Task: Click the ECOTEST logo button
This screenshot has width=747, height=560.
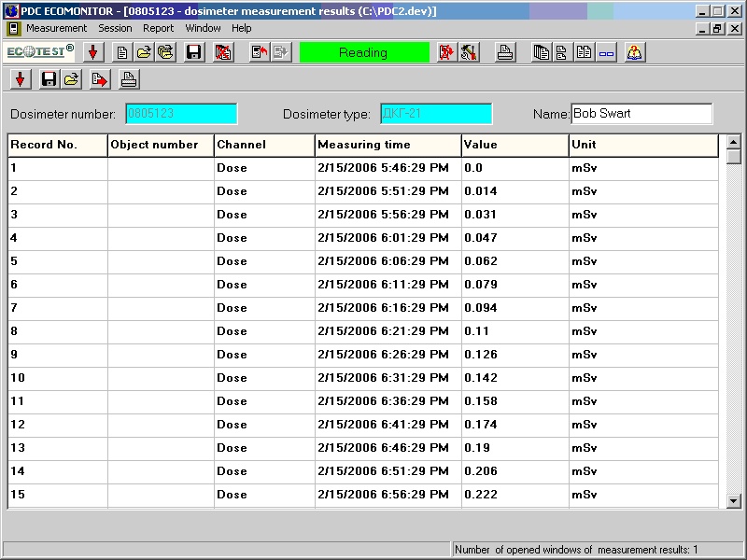Action: pyautogui.click(x=40, y=51)
